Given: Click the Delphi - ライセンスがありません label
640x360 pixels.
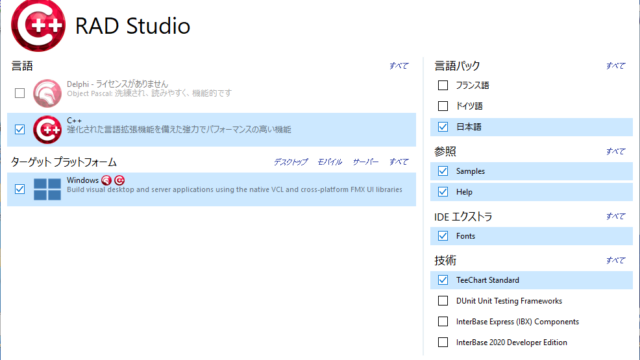Looking at the screenshot, I should (118, 84).
